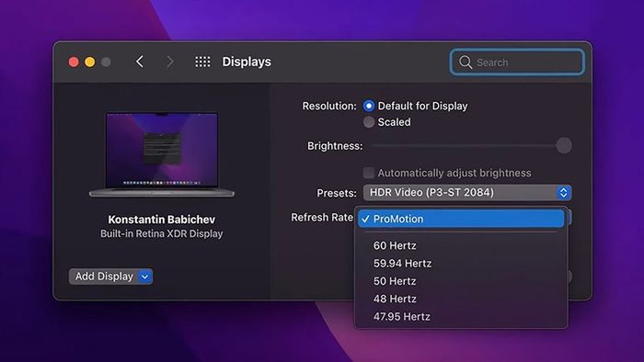Choose 60 Hertz refresh rate
The image size is (644, 362).
point(461,245)
